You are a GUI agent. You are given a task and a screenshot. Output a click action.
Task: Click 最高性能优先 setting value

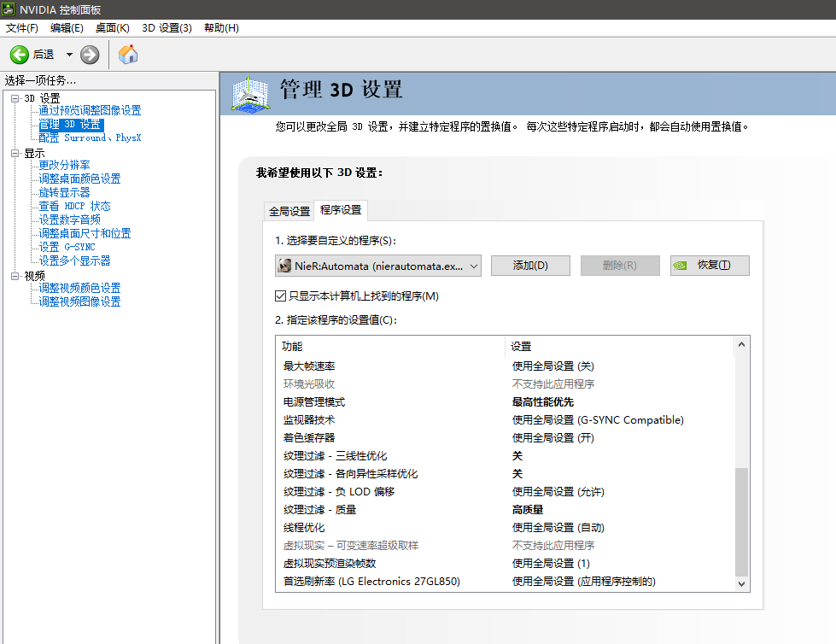543,402
